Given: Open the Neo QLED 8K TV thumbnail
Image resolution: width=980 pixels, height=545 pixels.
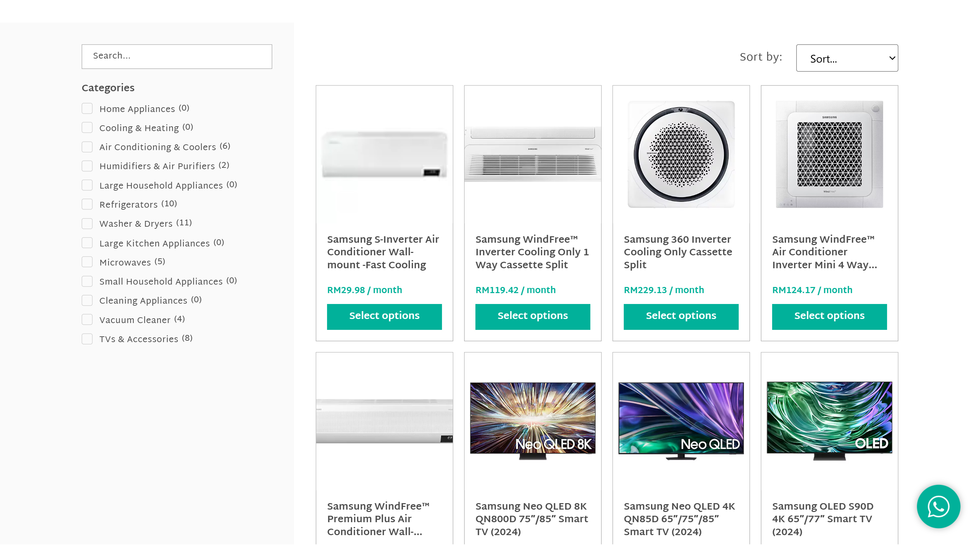Looking at the screenshot, I should (x=533, y=421).
